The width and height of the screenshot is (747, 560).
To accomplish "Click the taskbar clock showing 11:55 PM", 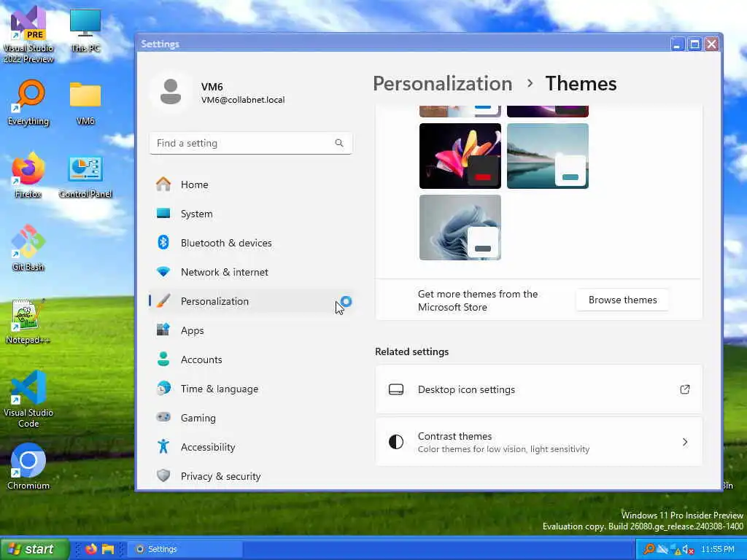I will coord(718,549).
